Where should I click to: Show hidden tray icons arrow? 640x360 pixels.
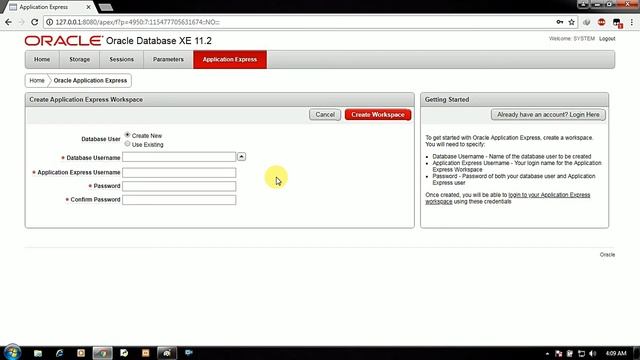547,353
